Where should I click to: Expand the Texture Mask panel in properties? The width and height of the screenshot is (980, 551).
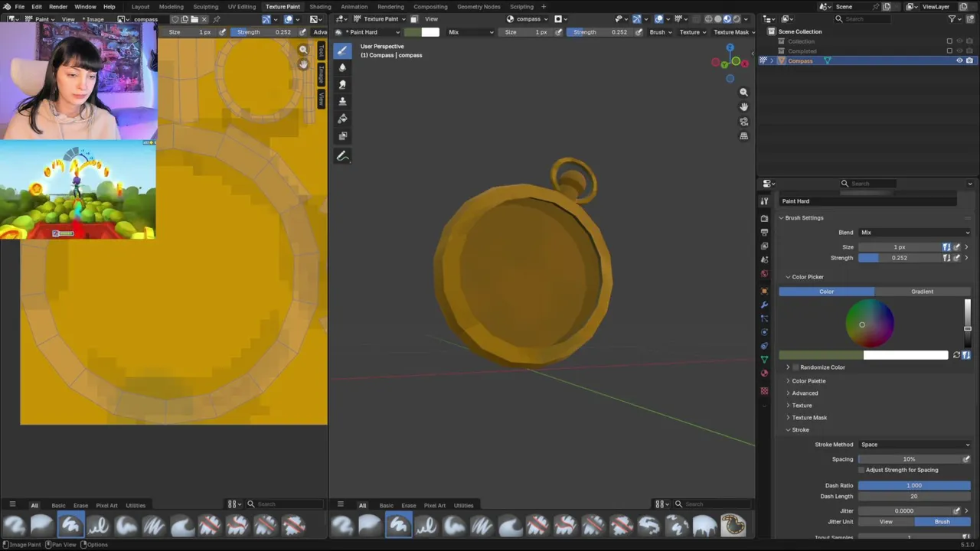point(808,418)
